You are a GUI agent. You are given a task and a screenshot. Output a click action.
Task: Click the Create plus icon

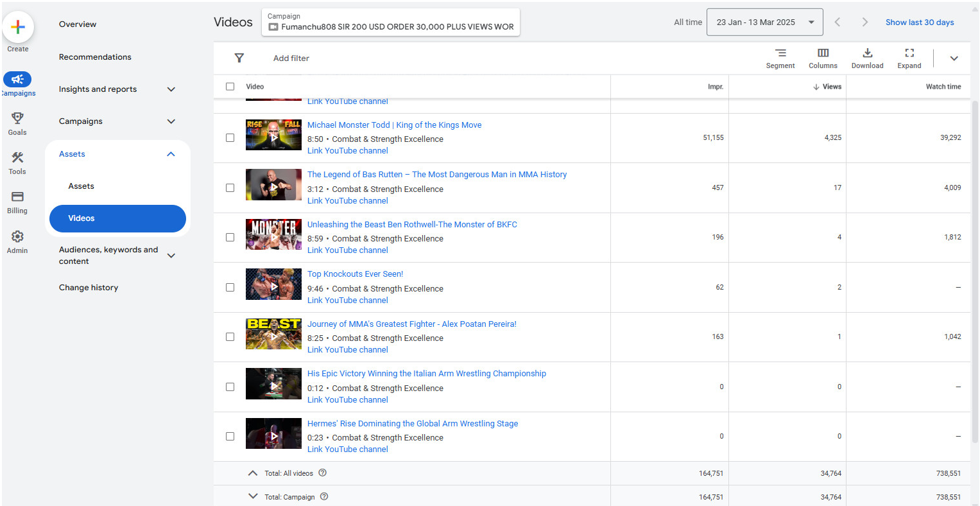coord(18,27)
